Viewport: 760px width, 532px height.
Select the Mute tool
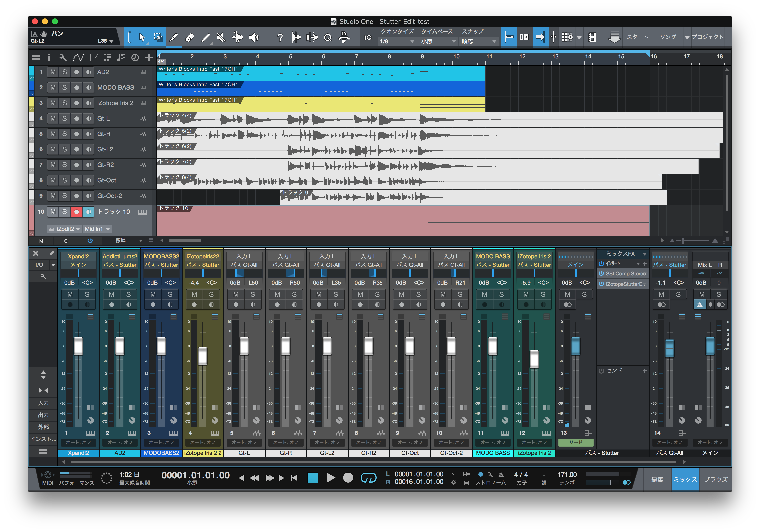(x=221, y=37)
